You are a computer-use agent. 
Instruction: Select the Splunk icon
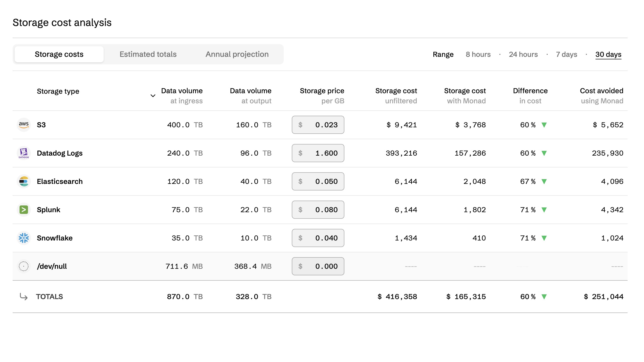[x=24, y=209]
